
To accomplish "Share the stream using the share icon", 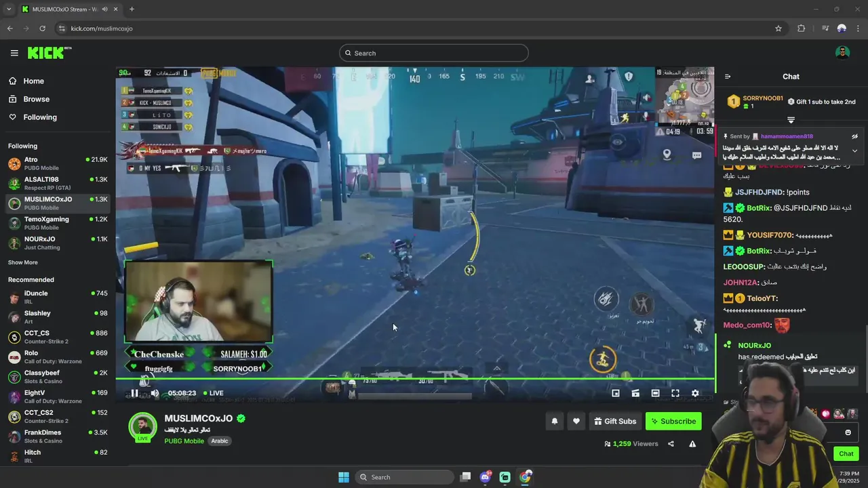I will click(671, 444).
